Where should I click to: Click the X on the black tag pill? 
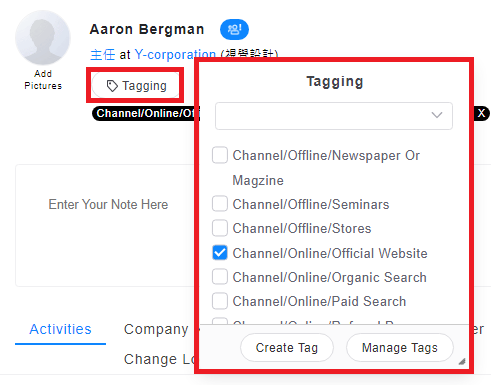point(481,113)
